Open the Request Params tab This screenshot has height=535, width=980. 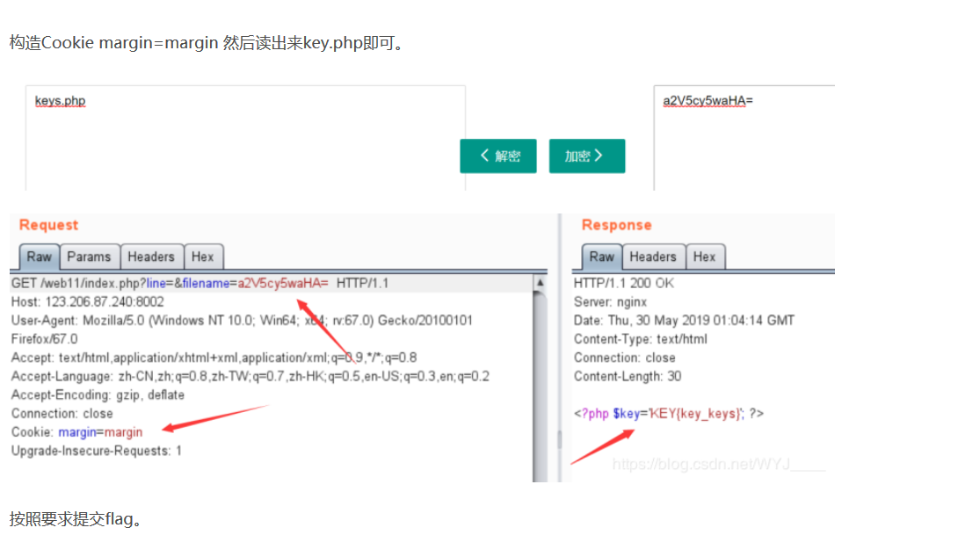(x=90, y=257)
